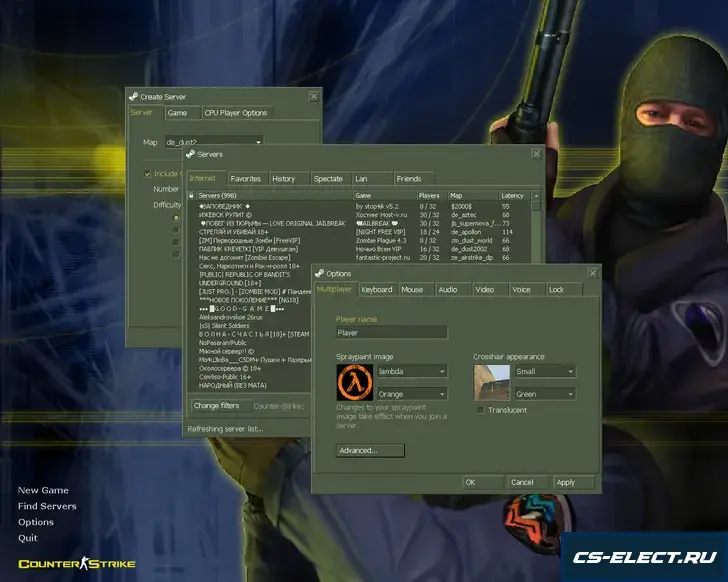Select the Multiplayer tab in Options
Image resolution: width=728 pixels, height=582 pixels.
coord(336,289)
